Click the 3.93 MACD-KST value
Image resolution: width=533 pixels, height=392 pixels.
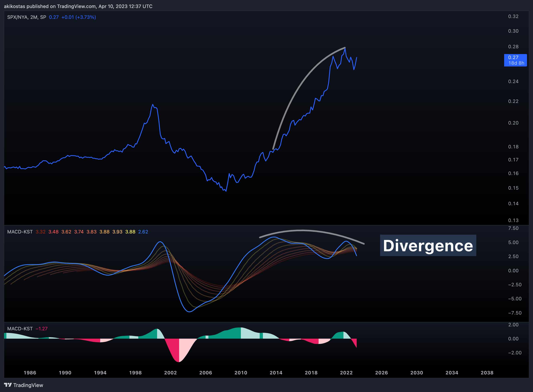tap(117, 232)
